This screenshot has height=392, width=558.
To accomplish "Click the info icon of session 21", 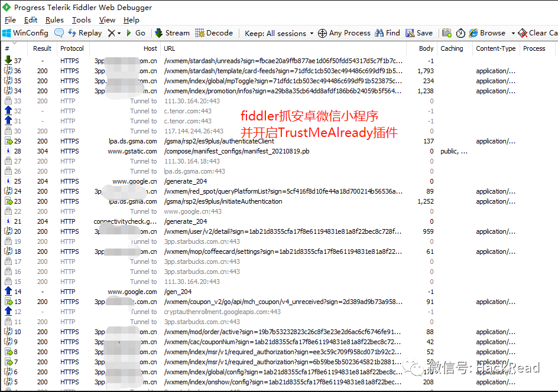I will (x=8, y=221).
